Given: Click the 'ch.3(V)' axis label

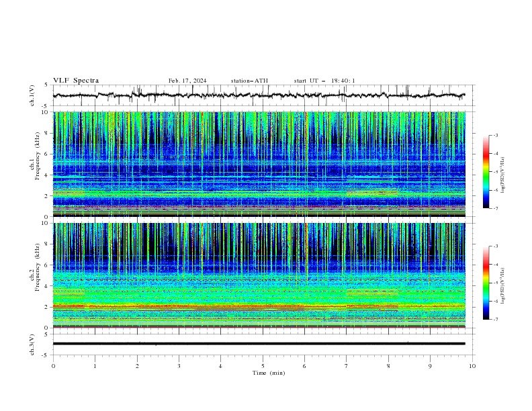Looking at the screenshot, I should (32, 345).
